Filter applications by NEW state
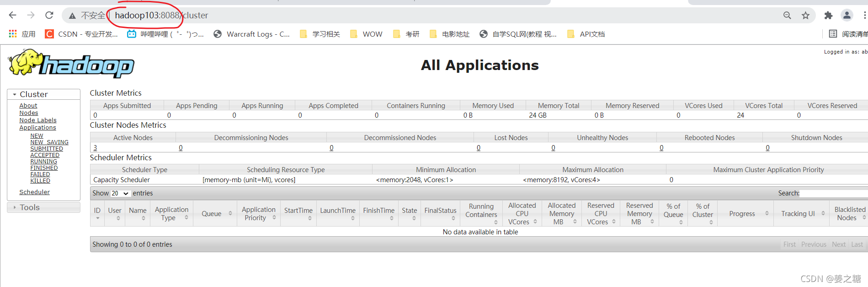The width and height of the screenshot is (868, 287). click(37, 136)
